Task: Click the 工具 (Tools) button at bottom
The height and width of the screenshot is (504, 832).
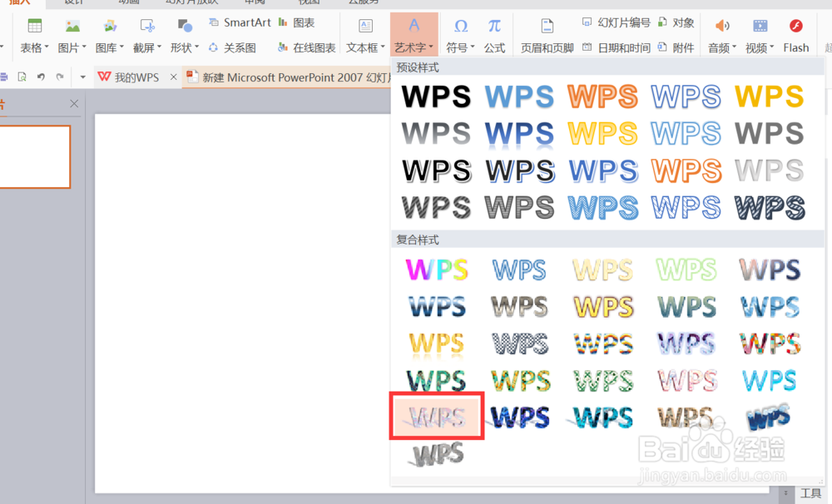Action: (810, 494)
